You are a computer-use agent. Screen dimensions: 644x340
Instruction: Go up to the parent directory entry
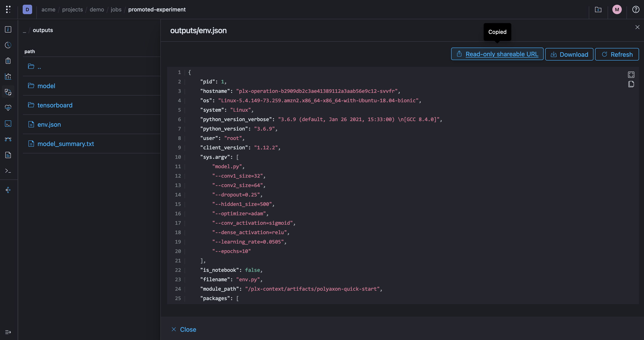tap(39, 66)
